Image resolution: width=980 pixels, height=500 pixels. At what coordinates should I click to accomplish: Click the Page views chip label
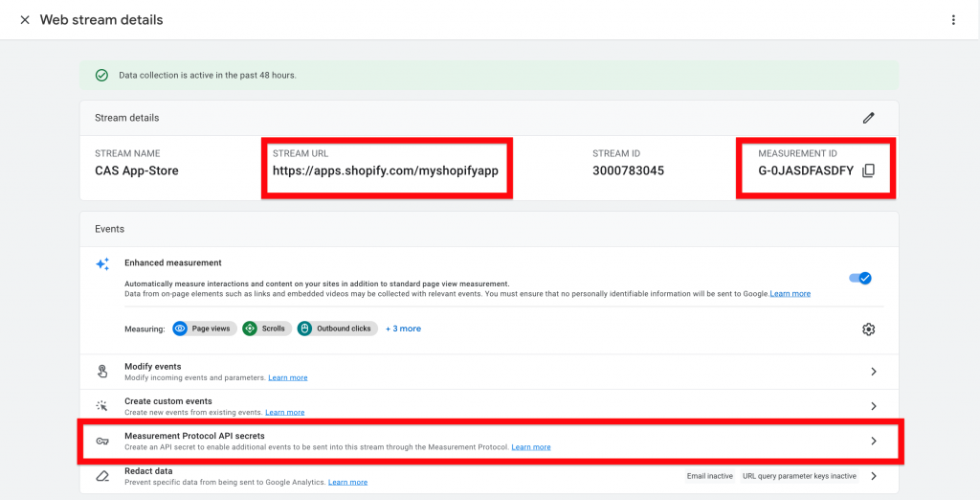point(211,329)
